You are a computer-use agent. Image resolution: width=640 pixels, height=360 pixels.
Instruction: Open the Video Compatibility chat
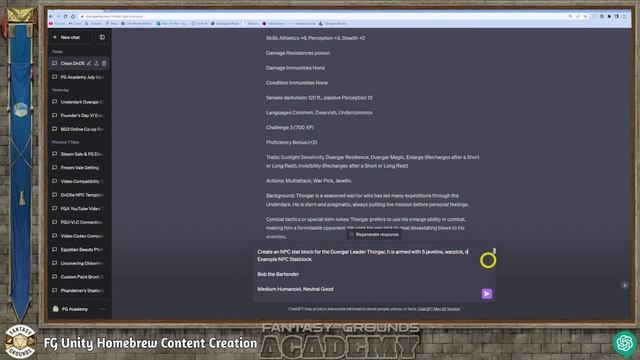point(79,181)
